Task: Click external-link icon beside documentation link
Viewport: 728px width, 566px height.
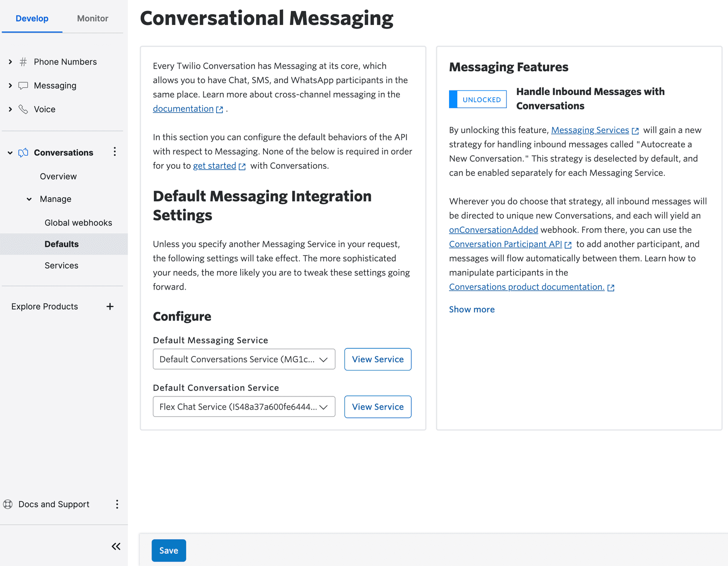Action: [220, 109]
